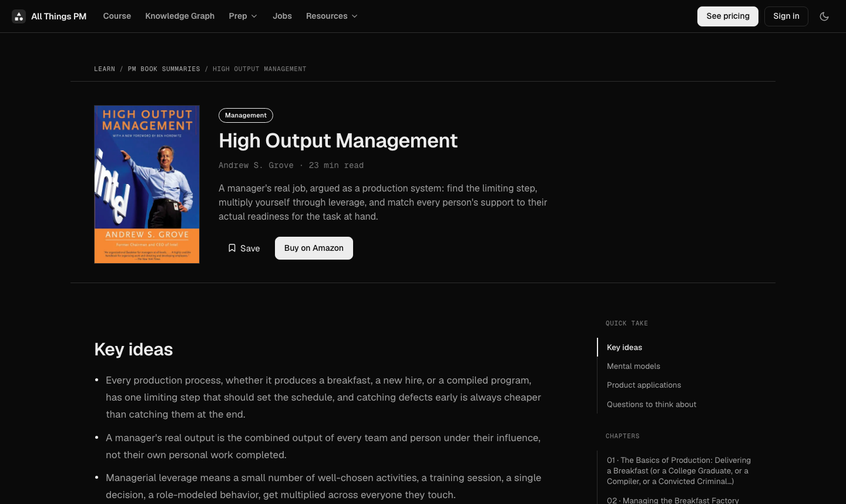The image size is (846, 504).
Task: Click the bullet about managerial leverage
Action: point(324,486)
